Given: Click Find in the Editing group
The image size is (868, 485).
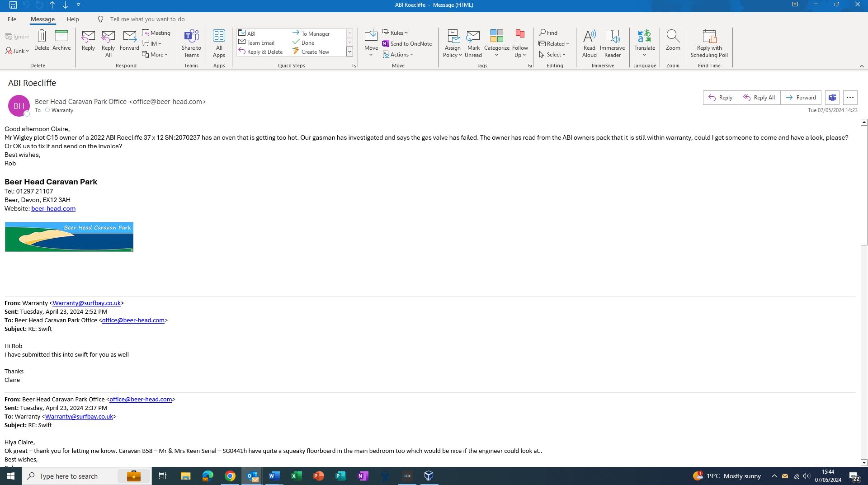Looking at the screenshot, I should pos(548,33).
